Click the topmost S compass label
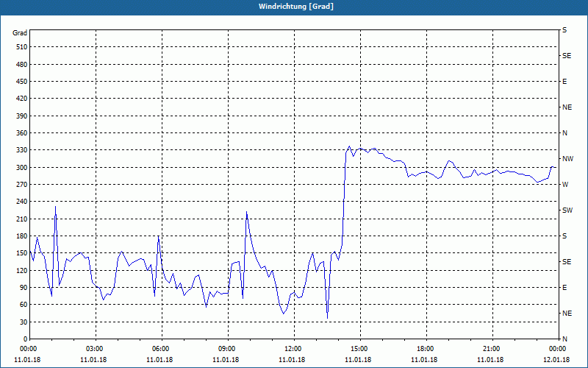 tap(564, 30)
